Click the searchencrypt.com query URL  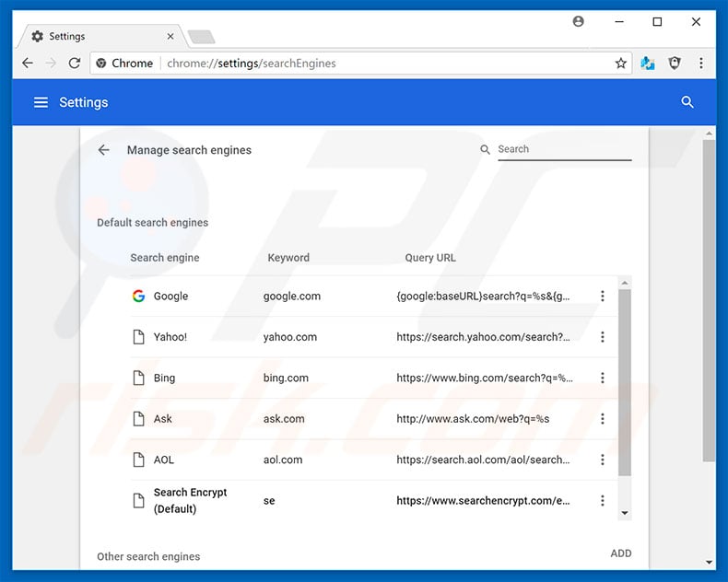(483, 500)
